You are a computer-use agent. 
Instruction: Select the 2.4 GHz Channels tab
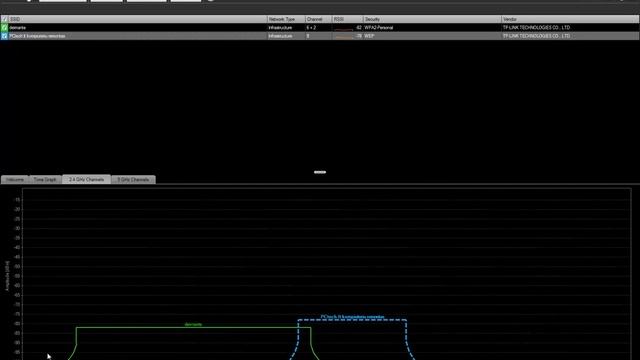click(x=86, y=179)
